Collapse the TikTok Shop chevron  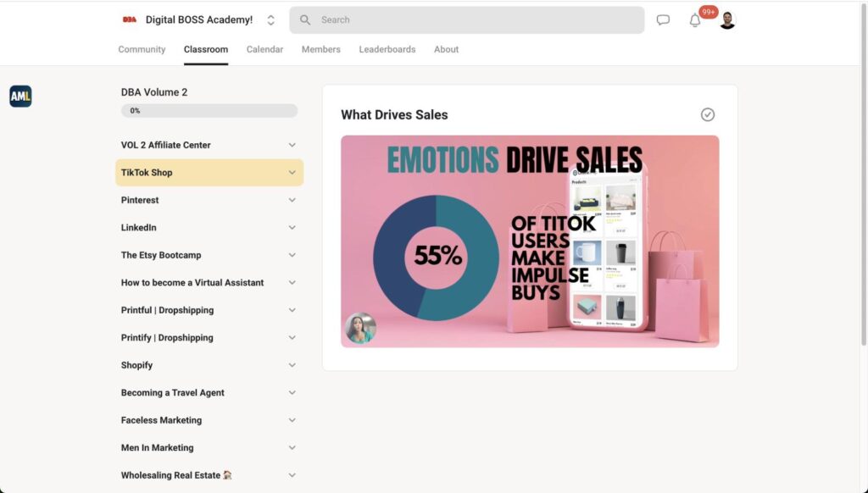(292, 173)
